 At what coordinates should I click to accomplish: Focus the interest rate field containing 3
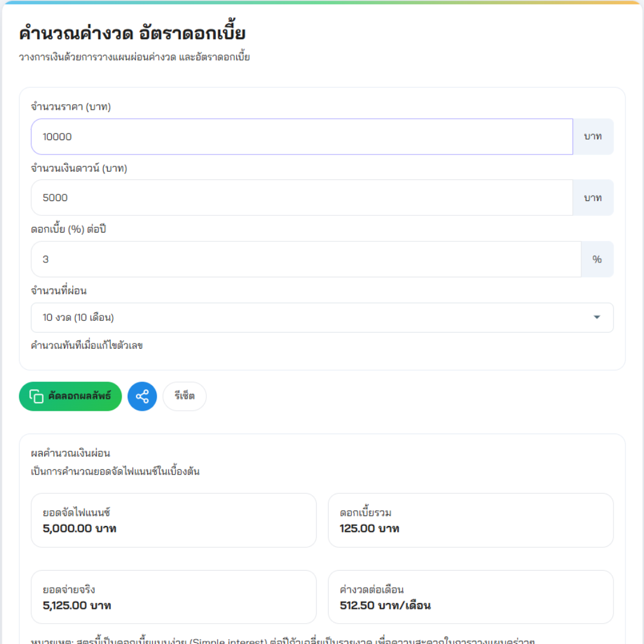coord(306,259)
